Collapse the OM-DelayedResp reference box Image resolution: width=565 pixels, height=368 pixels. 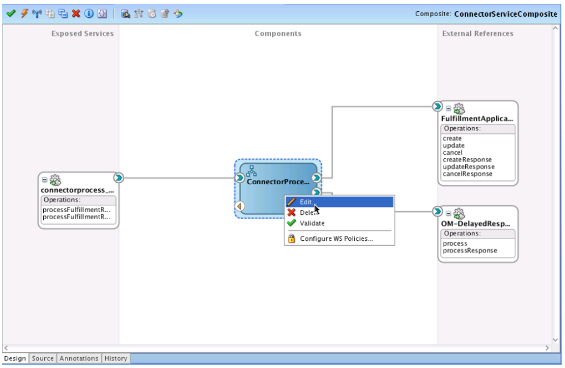(x=448, y=213)
